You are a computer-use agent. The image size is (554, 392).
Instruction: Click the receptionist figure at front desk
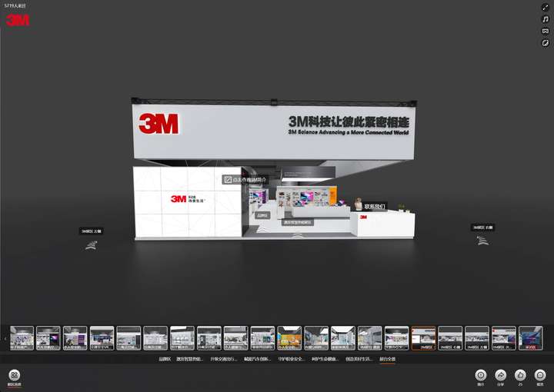click(x=358, y=204)
